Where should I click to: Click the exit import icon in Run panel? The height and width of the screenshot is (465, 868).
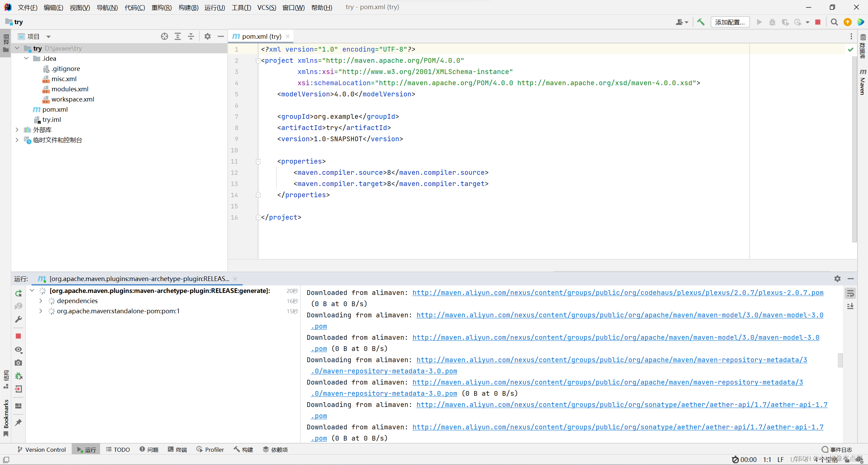(19, 389)
